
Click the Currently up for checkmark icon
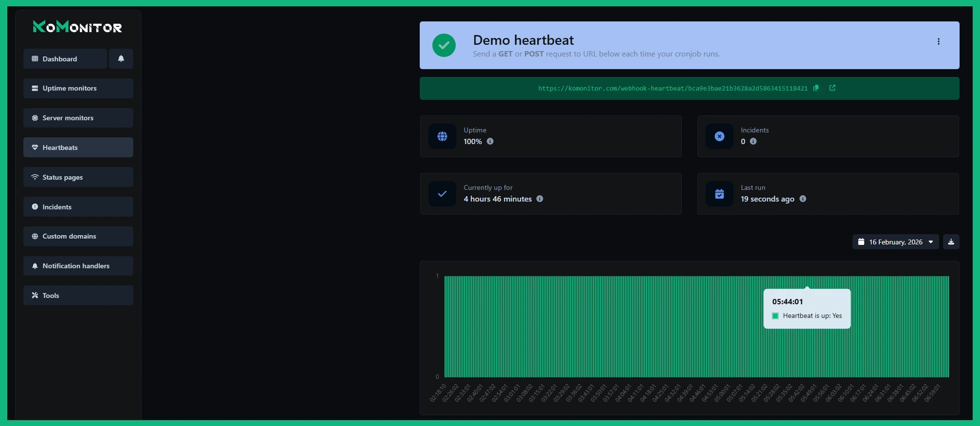[x=443, y=194]
